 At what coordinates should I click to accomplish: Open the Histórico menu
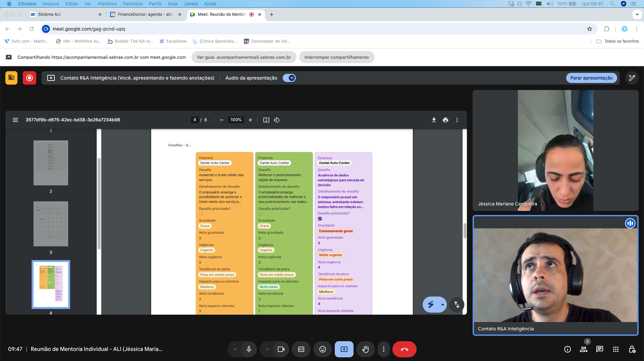pos(107,4)
